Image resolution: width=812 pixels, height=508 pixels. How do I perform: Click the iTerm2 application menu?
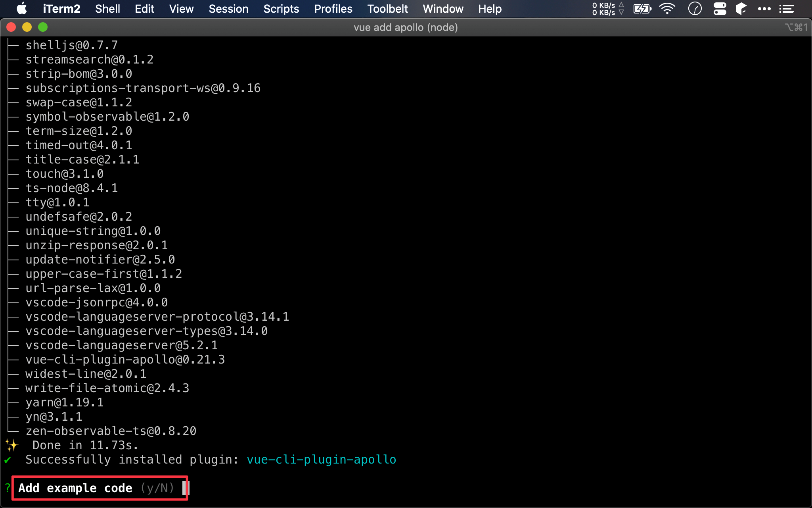click(61, 9)
